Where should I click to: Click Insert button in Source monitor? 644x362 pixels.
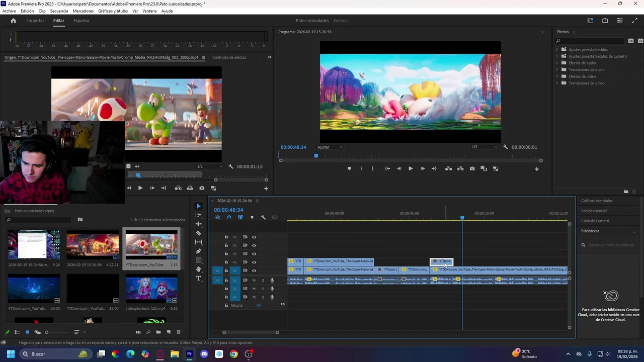coord(178,188)
